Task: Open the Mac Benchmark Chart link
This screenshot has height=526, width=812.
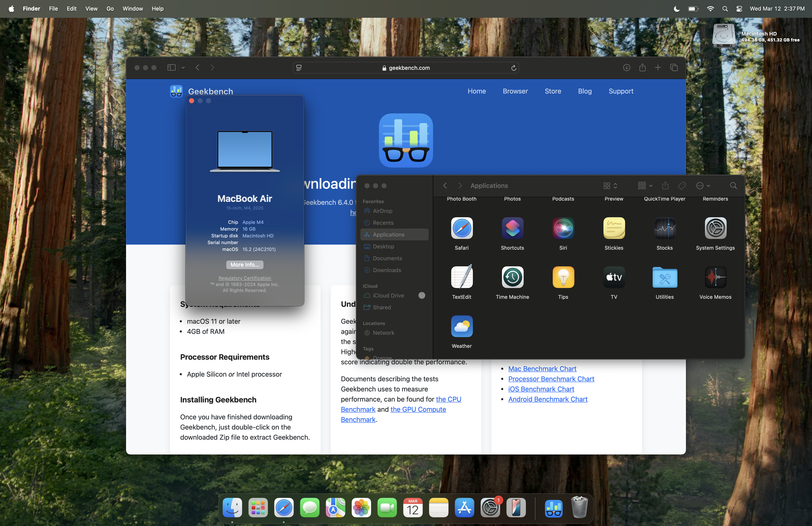Action: 542,369
